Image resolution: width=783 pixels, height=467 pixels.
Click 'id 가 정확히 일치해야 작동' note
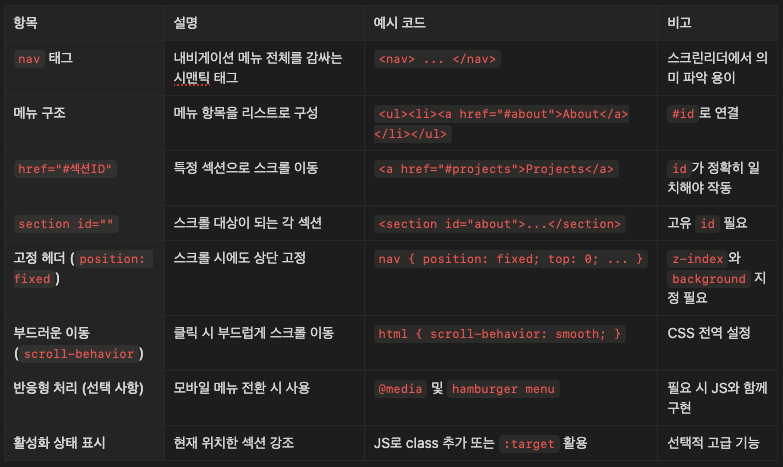(714, 178)
